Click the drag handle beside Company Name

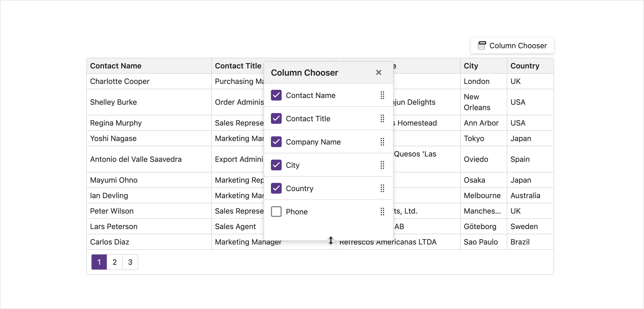click(382, 142)
